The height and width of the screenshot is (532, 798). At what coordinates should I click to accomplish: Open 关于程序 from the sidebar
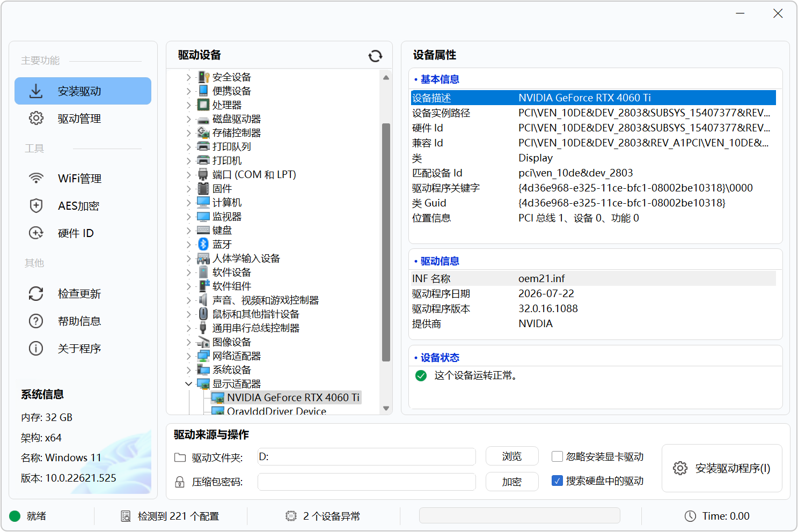click(x=83, y=349)
